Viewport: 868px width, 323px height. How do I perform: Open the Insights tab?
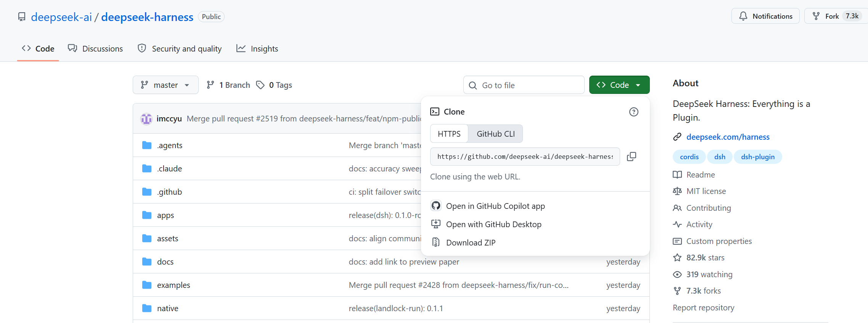click(257, 48)
